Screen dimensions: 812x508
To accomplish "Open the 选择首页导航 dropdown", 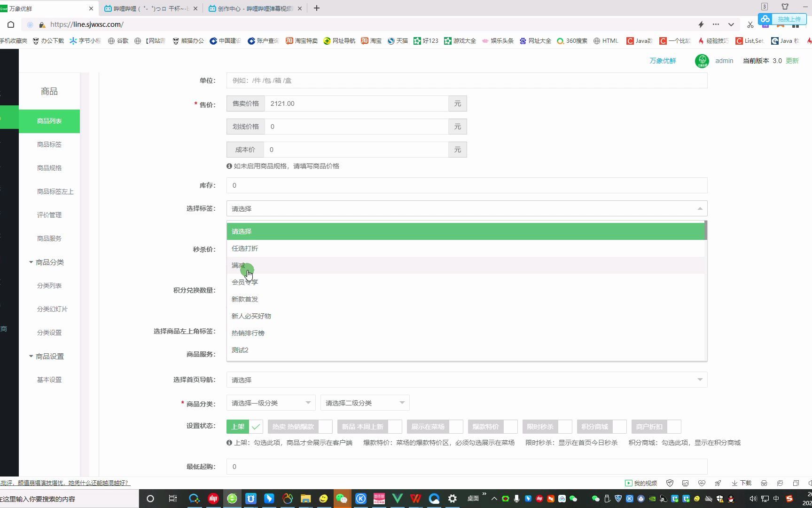I will [467, 380].
